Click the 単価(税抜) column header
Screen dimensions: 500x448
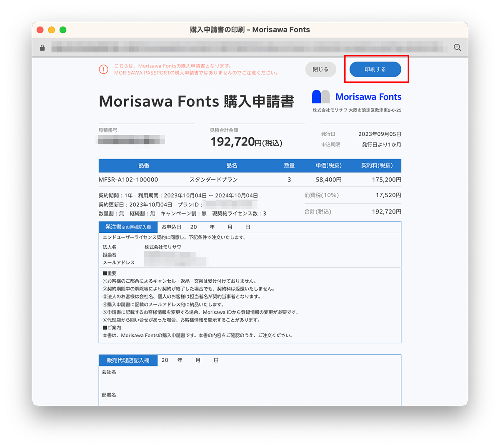[328, 166]
